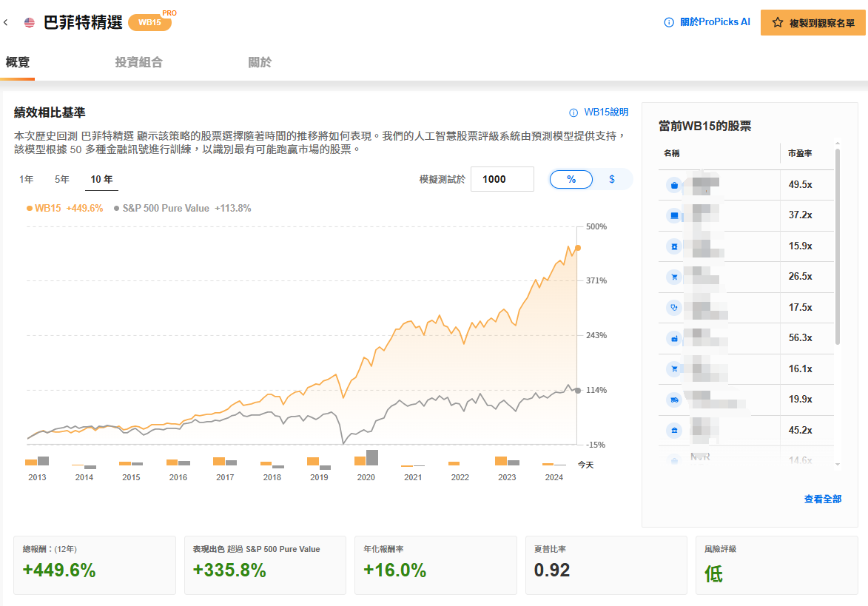This screenshot has width=868, height=606.
Task: Click the +335.8% outperformance card
Action: [265, 565]
